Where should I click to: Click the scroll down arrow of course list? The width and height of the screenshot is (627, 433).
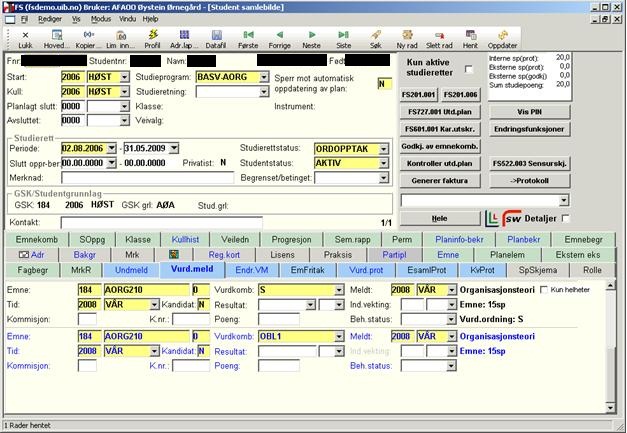click(610, 408)
